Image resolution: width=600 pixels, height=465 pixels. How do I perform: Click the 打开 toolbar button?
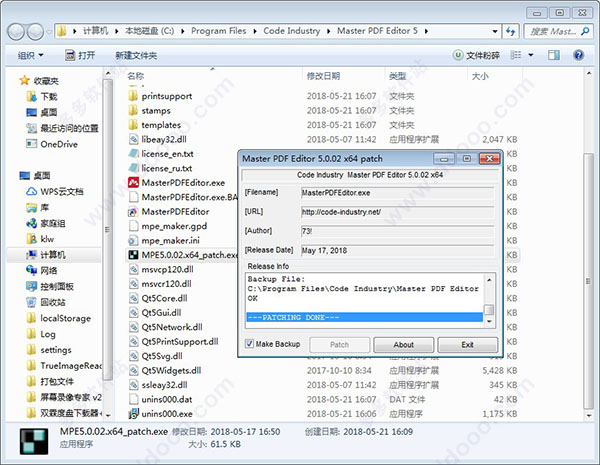point(80,55)
